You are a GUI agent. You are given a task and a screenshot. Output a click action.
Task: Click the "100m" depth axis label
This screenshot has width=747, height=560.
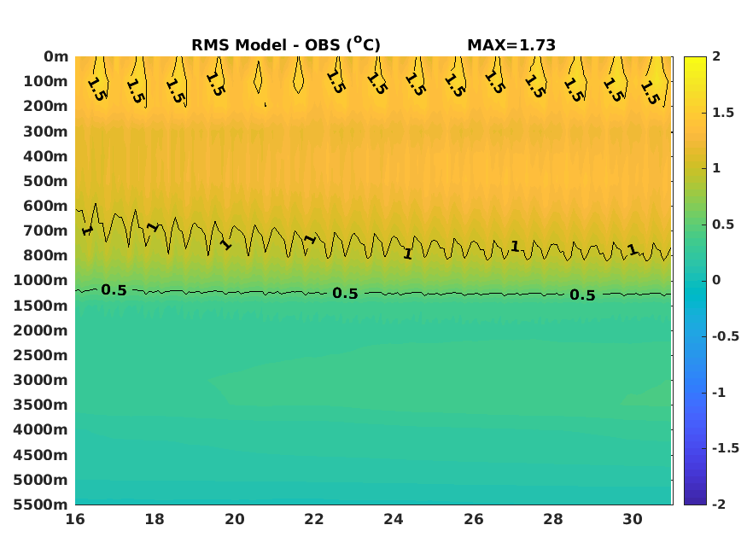tap(46, 81)
